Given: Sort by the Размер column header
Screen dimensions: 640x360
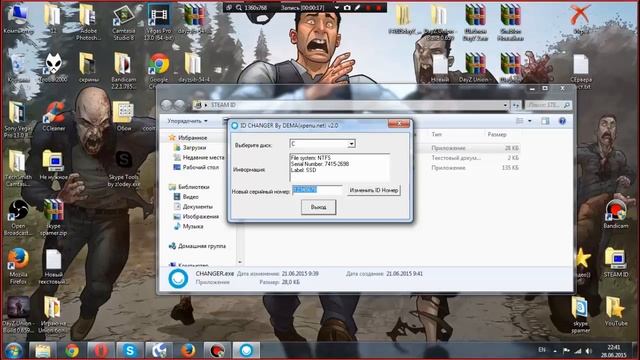Looking at the screenshot, I should point(497,134).
